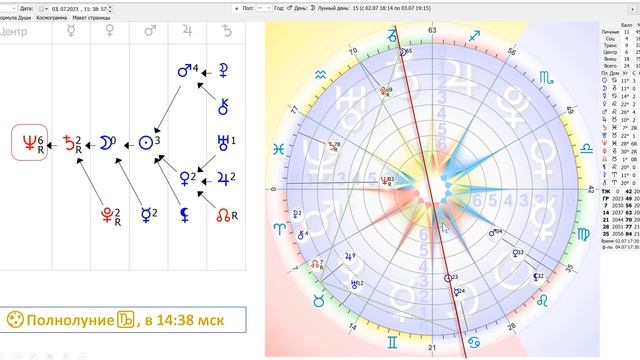Open dropdown arrow at top-right corner
The width and height of the screenshot is (640, 360).
coord(633,9)
